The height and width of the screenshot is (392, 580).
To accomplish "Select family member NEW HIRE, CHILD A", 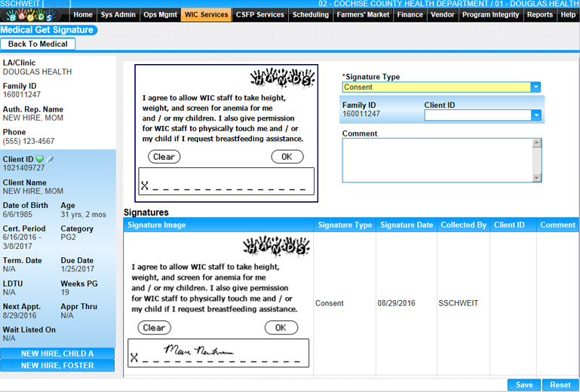I will [57, 354].
